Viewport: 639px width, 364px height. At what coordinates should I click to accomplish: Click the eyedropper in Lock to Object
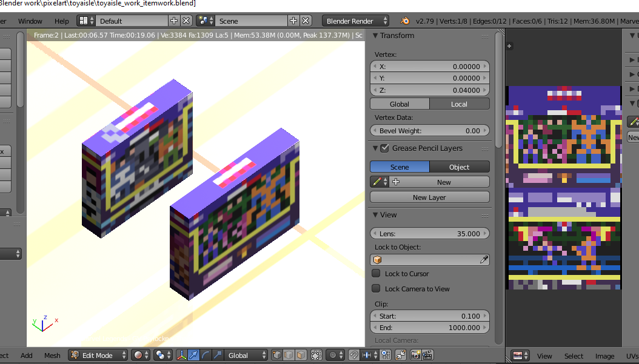click(x=484, y=260)
